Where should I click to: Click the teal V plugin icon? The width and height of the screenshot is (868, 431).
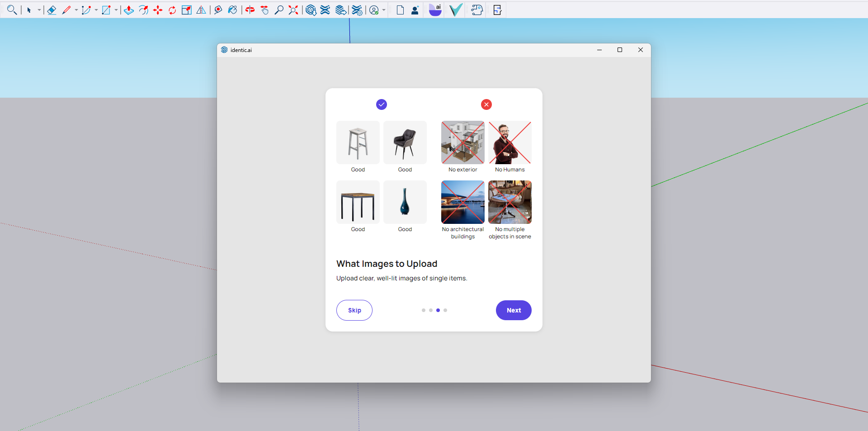pos(456,10)
